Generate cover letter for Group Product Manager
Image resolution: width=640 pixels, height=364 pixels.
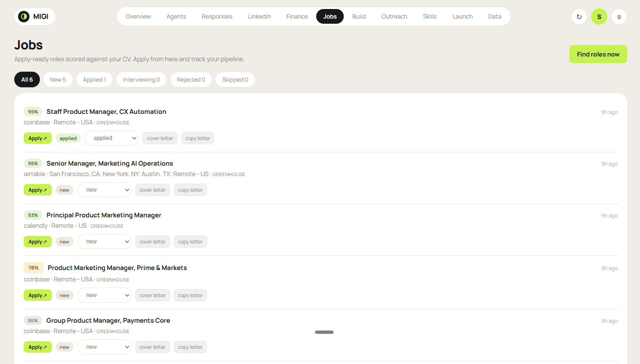tap(152, 347)
